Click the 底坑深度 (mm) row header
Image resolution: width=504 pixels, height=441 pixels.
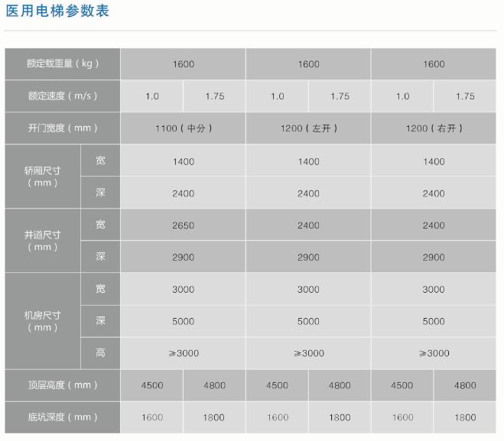point(63,417)
